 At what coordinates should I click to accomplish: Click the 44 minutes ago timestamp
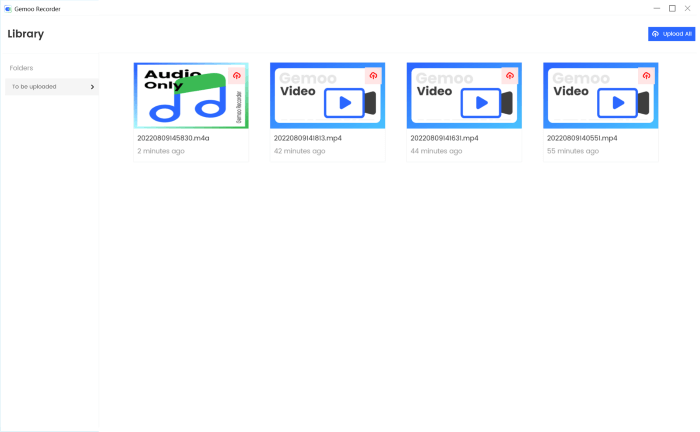(x=436, y=151)
